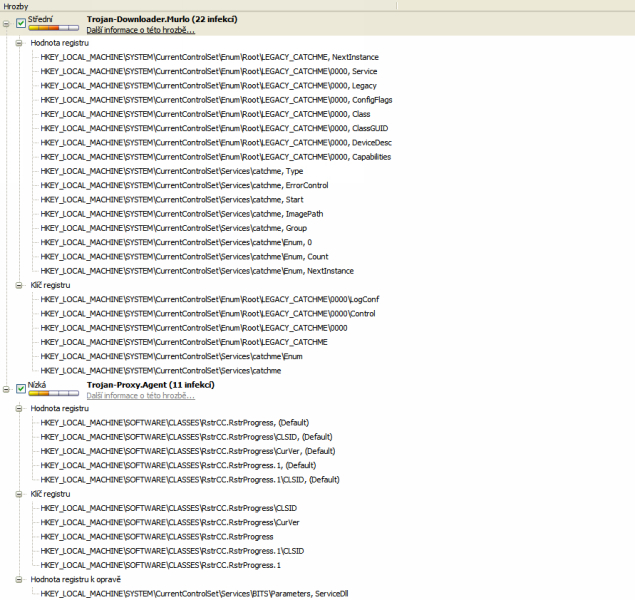635x600 pixels.
Task: Select Services\catchme, ErrorControl registry value
Action: pos(184,185)
